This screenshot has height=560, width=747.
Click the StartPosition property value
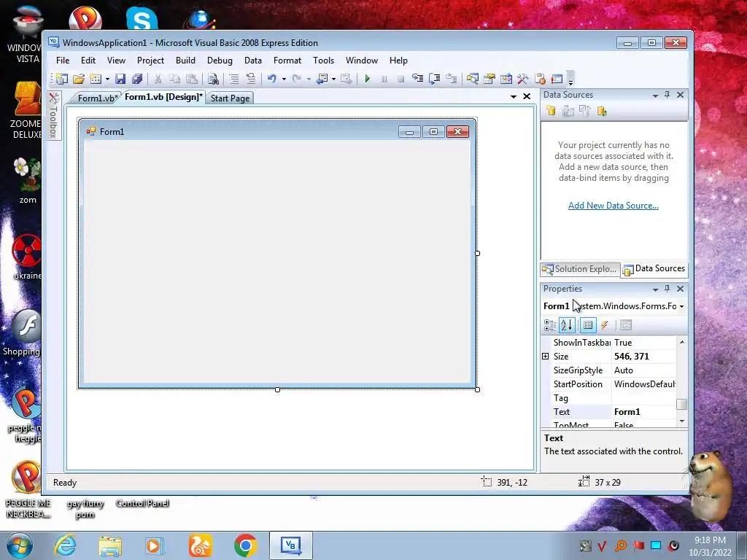pos(643,384)
